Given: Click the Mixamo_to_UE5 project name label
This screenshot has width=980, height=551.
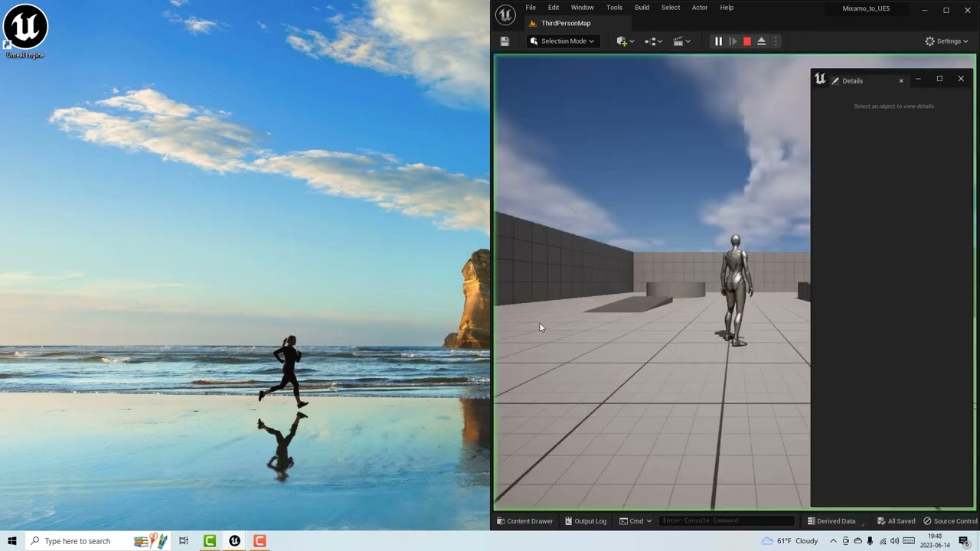Looking at the screenshot, I should [866, 8].
